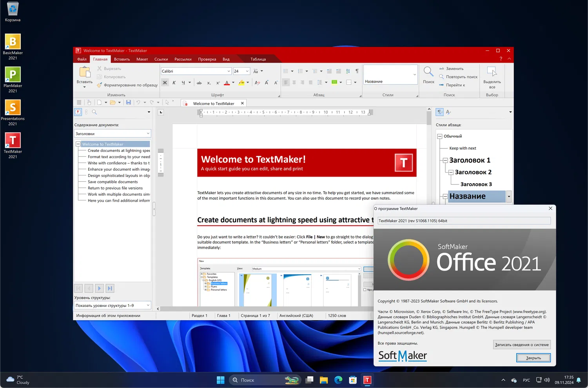
Task: Apply superscript formatting
Action: [x=218, y=83]
